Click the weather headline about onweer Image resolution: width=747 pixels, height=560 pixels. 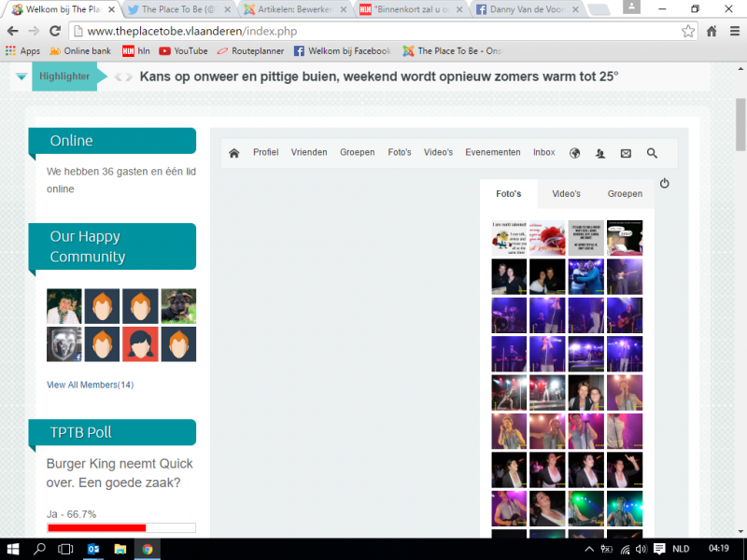pyautogui.click(x=379, y=77)
